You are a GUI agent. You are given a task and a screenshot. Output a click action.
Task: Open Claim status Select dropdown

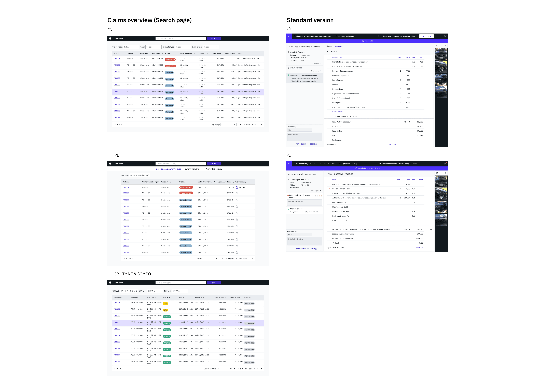(131, 47)
